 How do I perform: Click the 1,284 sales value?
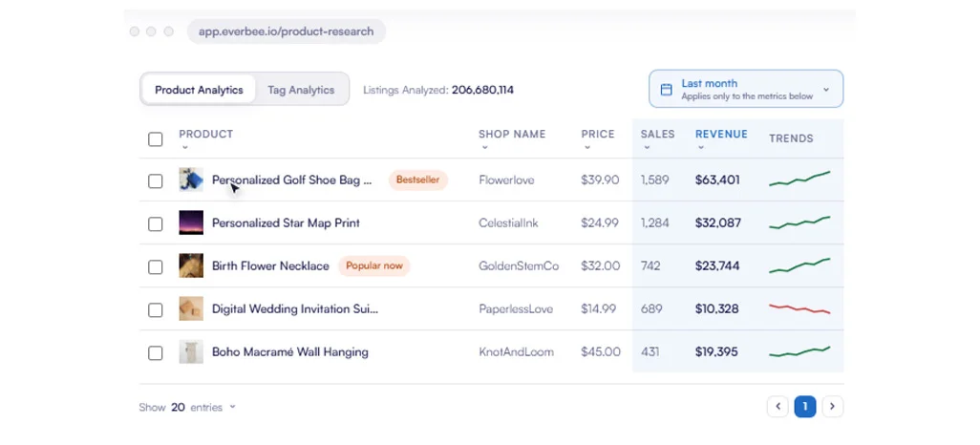[655, 223]
